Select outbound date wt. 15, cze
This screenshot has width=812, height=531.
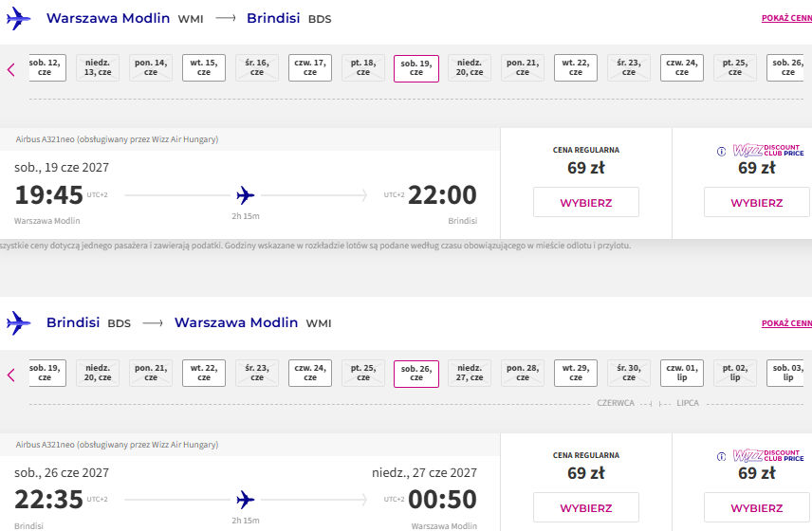[204, 68]
